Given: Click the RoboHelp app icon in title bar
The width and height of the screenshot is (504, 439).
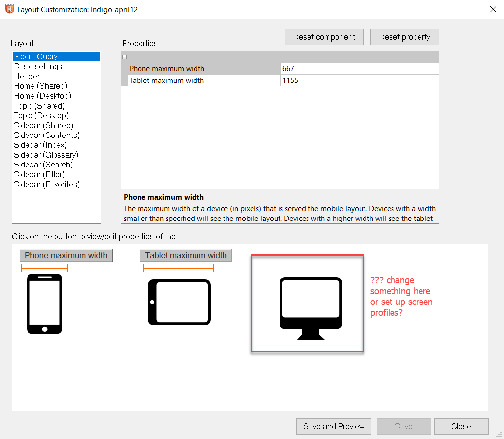Looking at the screenshot, I should (10, 9).
